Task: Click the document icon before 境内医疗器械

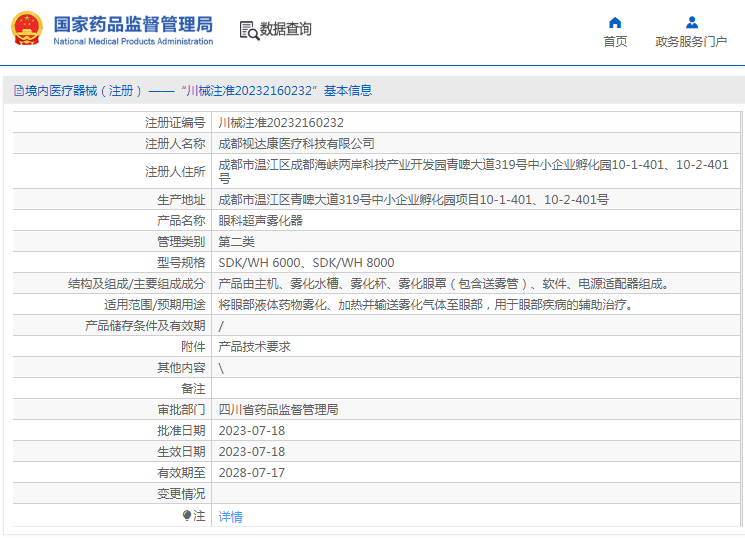Action: pos(19,90)
